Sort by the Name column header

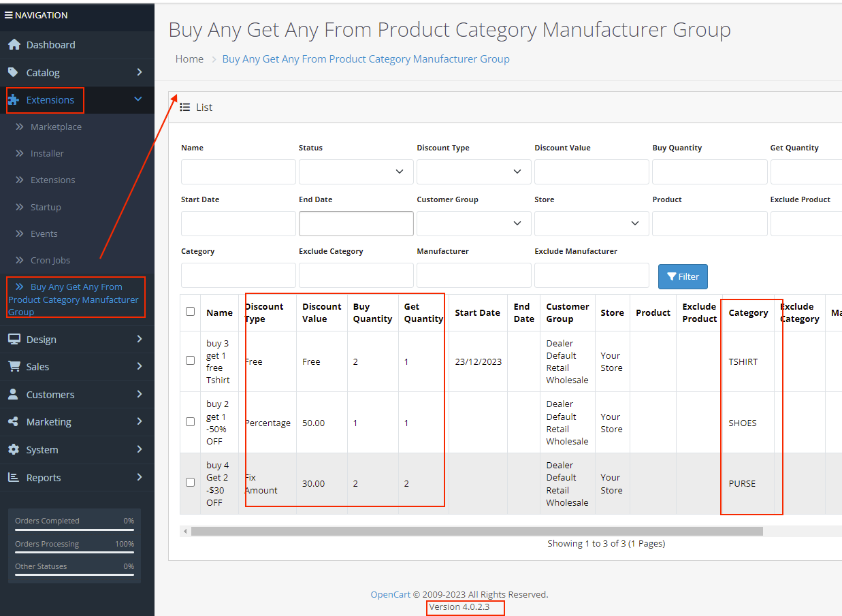pos(219,312)
